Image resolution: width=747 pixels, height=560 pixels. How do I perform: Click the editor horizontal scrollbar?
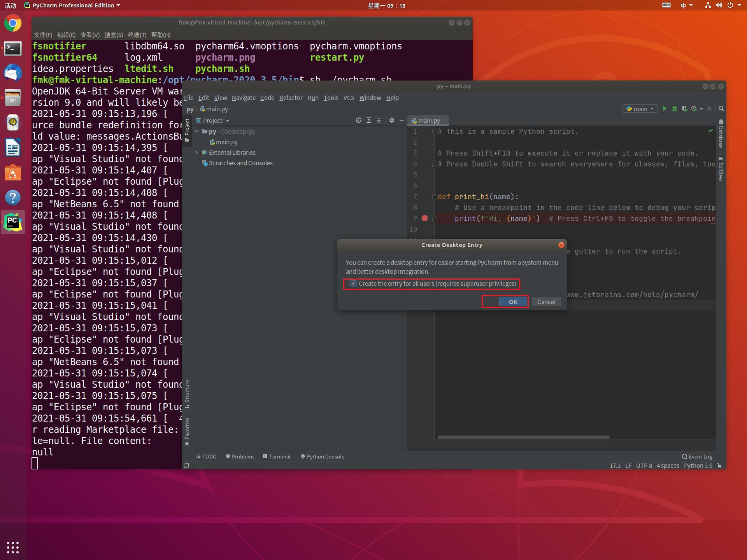pos(523,437)
